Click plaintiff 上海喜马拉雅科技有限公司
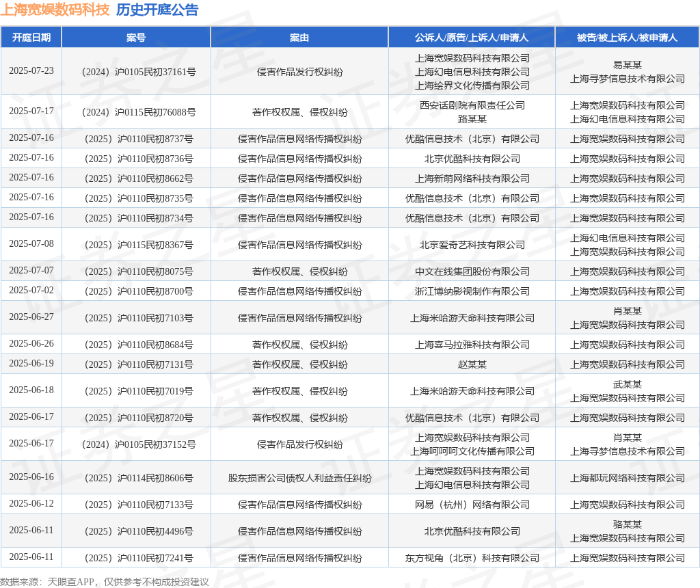This screenshot has width=700, height=588. 472,345
